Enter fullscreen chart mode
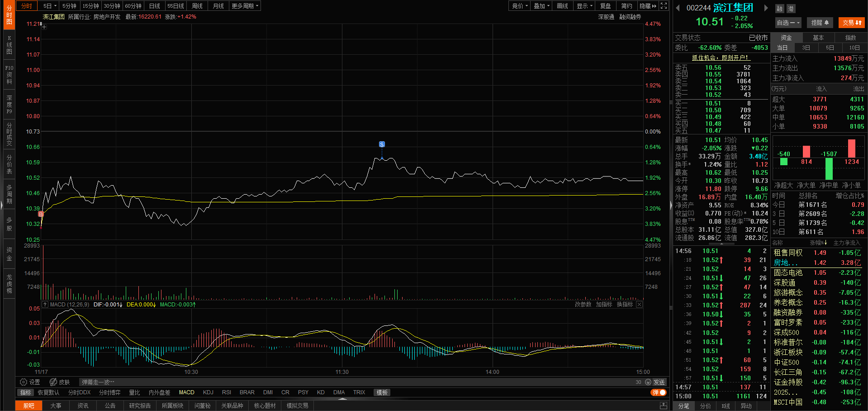868x411 pixels. 664,6
